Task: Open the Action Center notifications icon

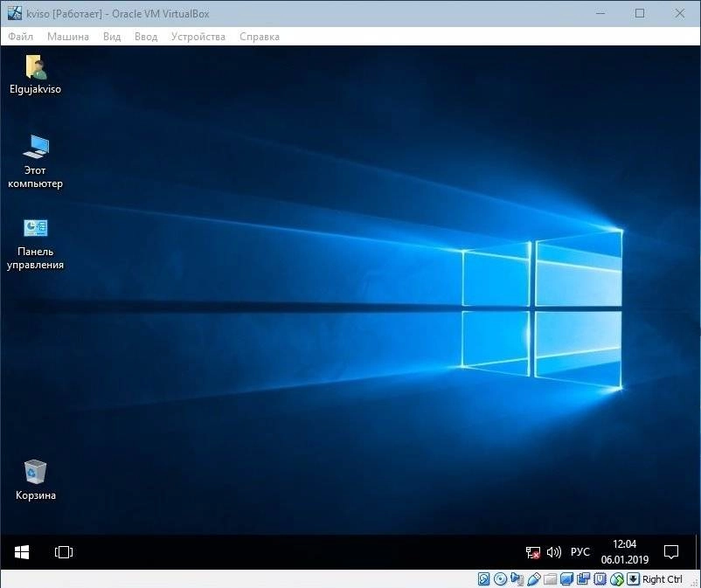Action: 671,552
